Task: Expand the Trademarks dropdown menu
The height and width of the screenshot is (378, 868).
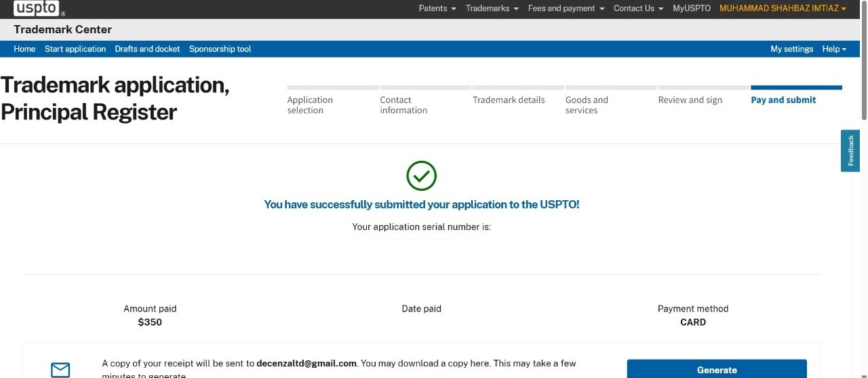Action: pyautogui.click(x=492, y=9)
